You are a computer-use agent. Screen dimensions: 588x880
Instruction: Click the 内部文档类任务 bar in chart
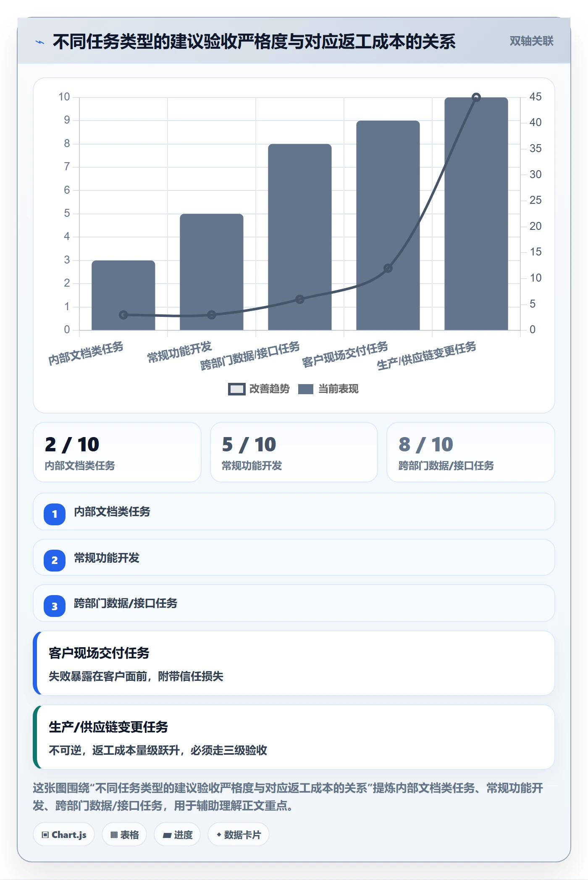point(123,295)
